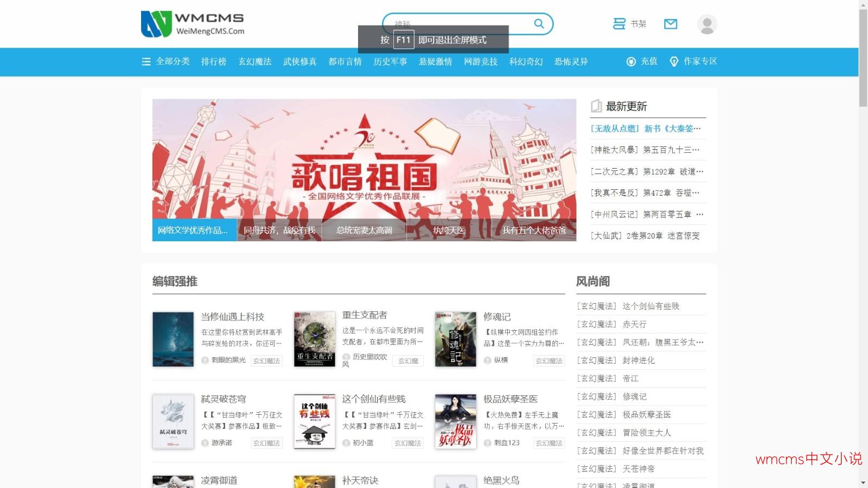This screenshot has width=868, height=488.
Task: Click cover of 修魂记 in 编辑强推
Action: pos(456,339)
